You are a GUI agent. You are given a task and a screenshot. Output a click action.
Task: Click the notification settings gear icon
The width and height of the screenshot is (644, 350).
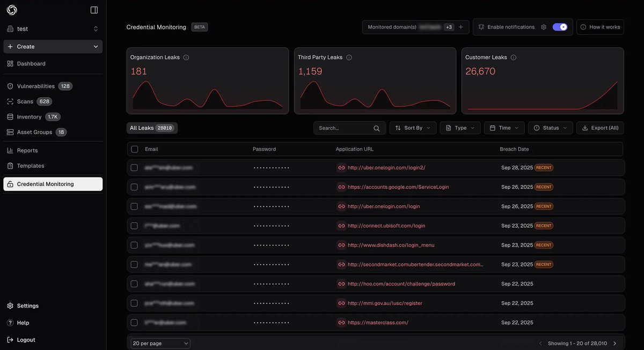[544, 26]
